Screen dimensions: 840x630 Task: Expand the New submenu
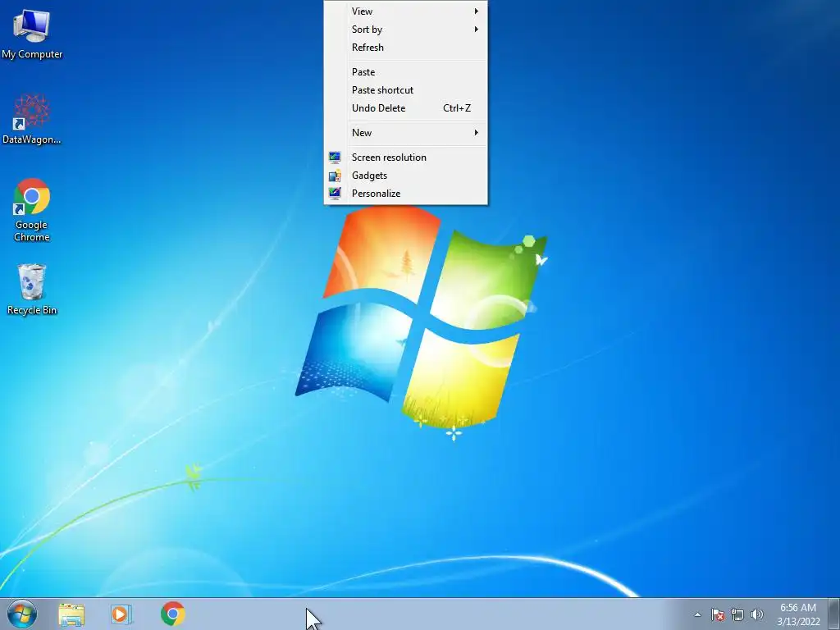[405, 133]
